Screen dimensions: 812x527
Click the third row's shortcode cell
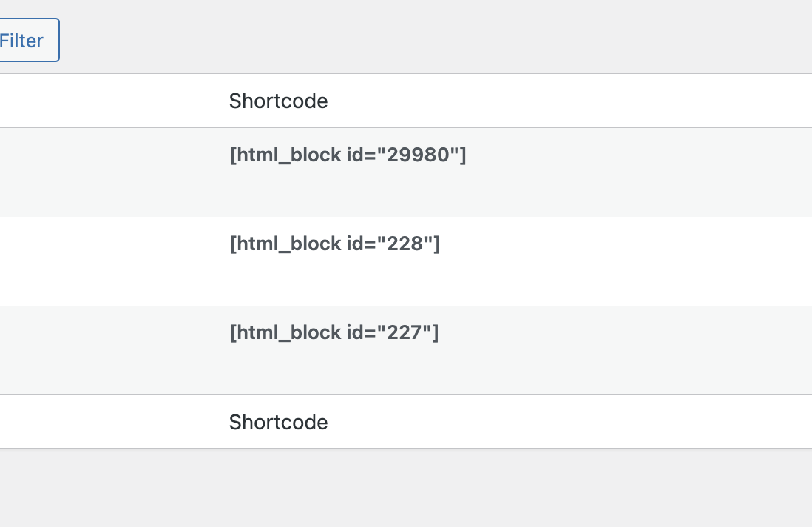(334, 332)
